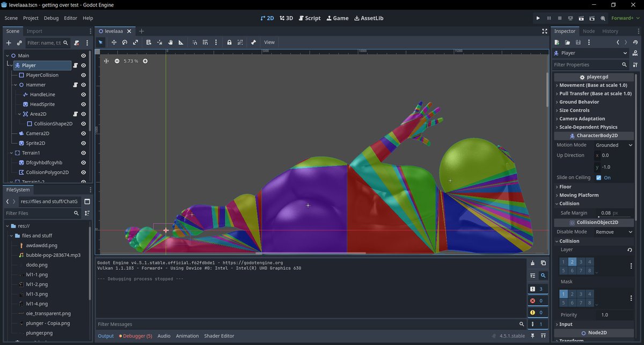Clear the output log broom icon
The width and height of the screenshot is (644, 345).
532,263
